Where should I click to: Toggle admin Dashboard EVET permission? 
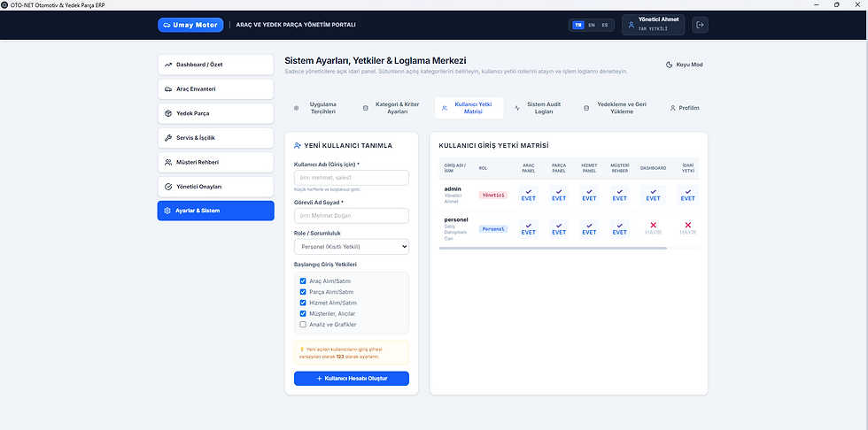coord(654,196)
